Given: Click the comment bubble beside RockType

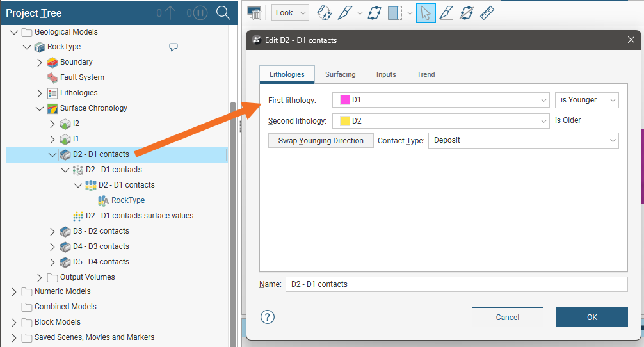Looking at the screenshot, I should pos(173,47).
